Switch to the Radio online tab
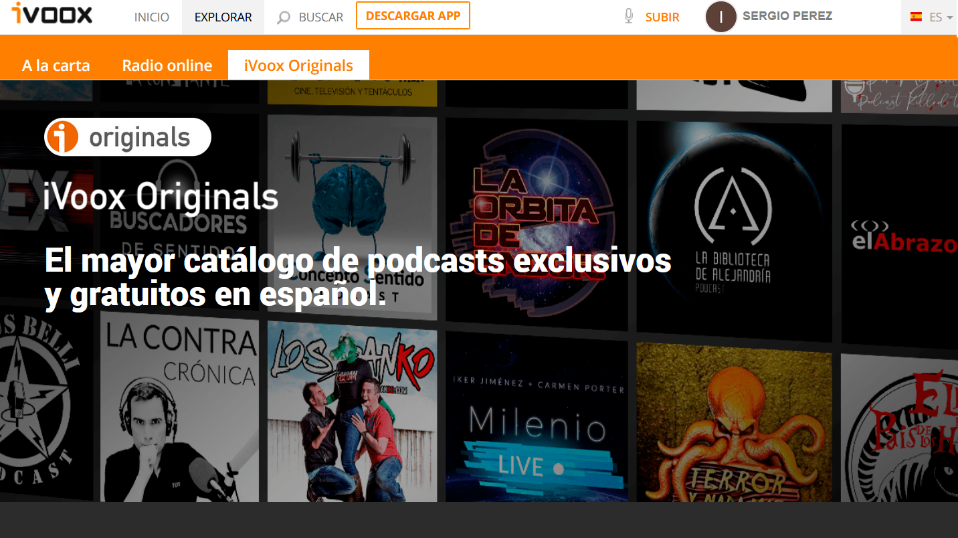 (167, 65)
